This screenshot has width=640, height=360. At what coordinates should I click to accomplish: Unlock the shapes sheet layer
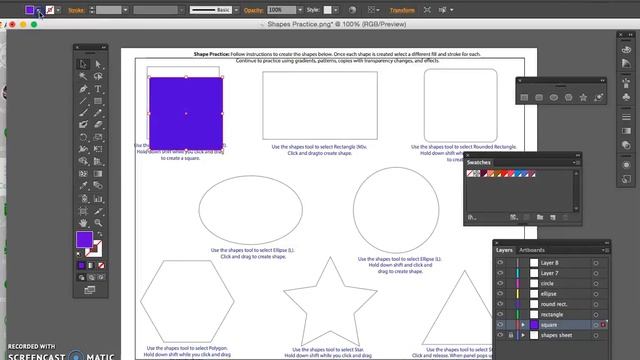(510, 335)
